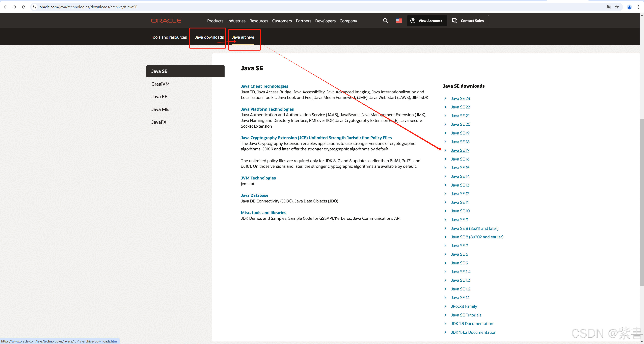Screen dimensions: 644x344
Task: Click the Contact Sales button
Action: pos(469,21)
